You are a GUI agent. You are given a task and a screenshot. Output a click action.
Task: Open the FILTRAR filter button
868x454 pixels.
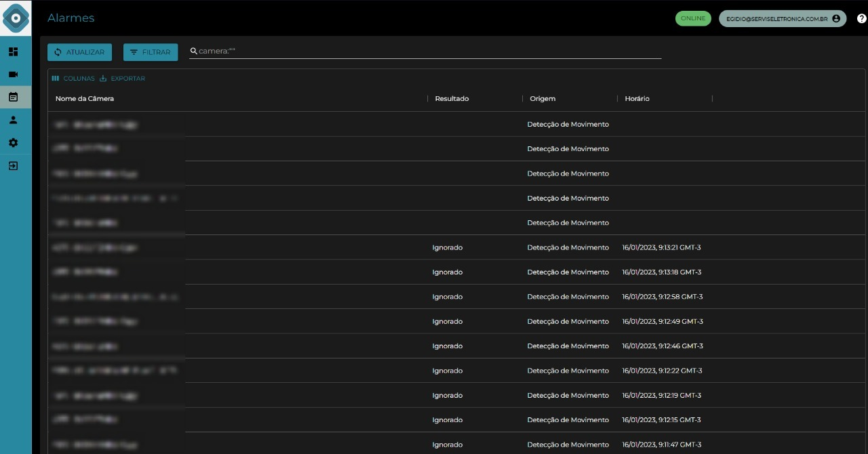coord(151,52)
